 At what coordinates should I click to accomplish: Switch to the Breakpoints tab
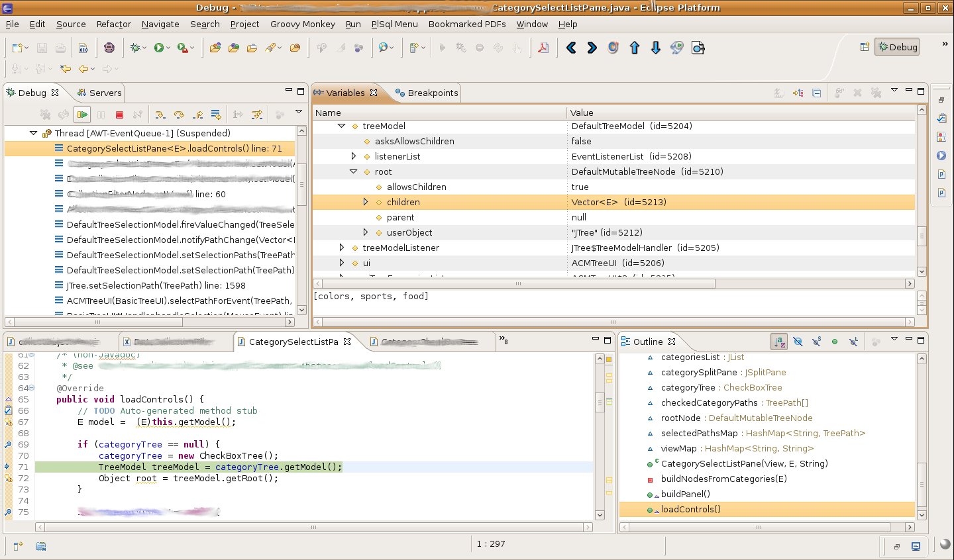tap(427, 93)
